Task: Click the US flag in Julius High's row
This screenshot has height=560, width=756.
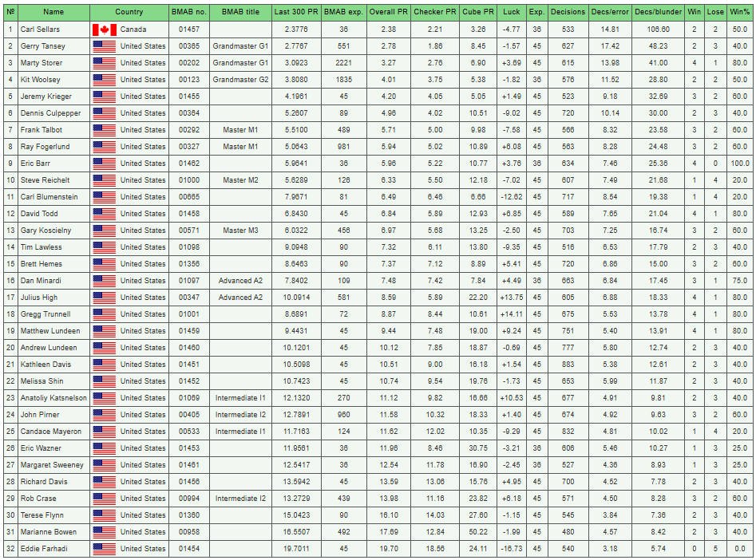Action: (x=104, y=298)
